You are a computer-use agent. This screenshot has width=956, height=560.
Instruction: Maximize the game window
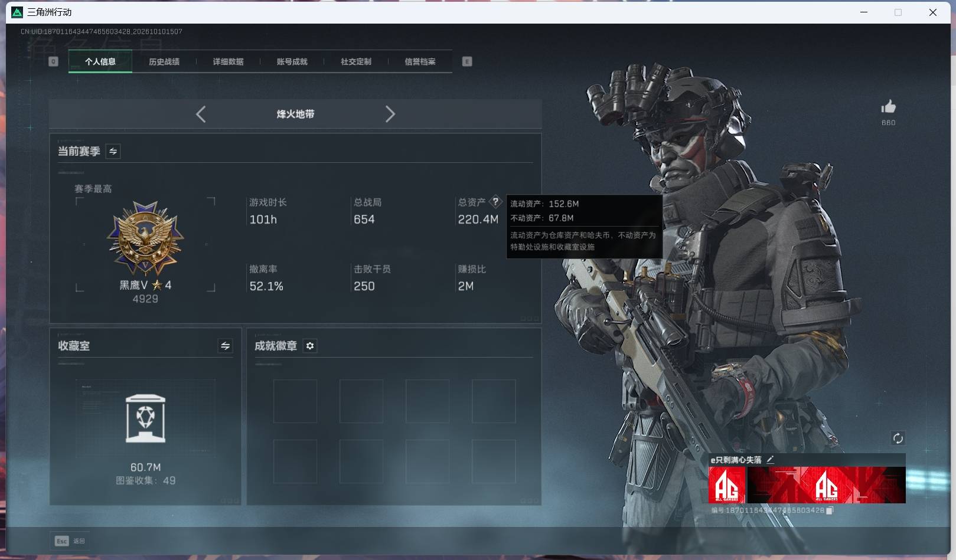[898, 12]
